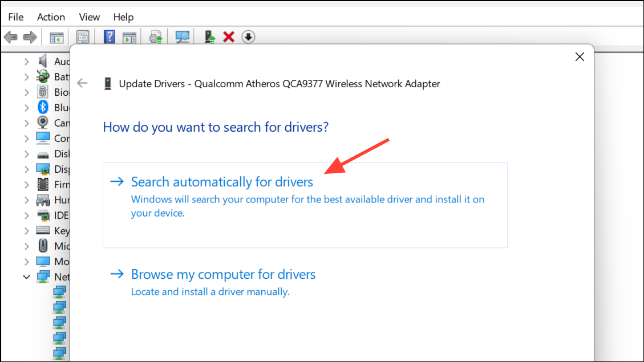
Task: Uninstall device with the red X icon
Action: (229, 37)
